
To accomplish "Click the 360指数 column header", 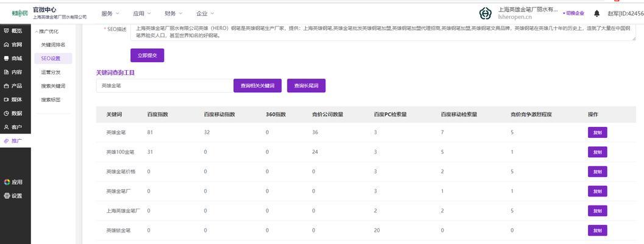I will (x=275, y=115).
